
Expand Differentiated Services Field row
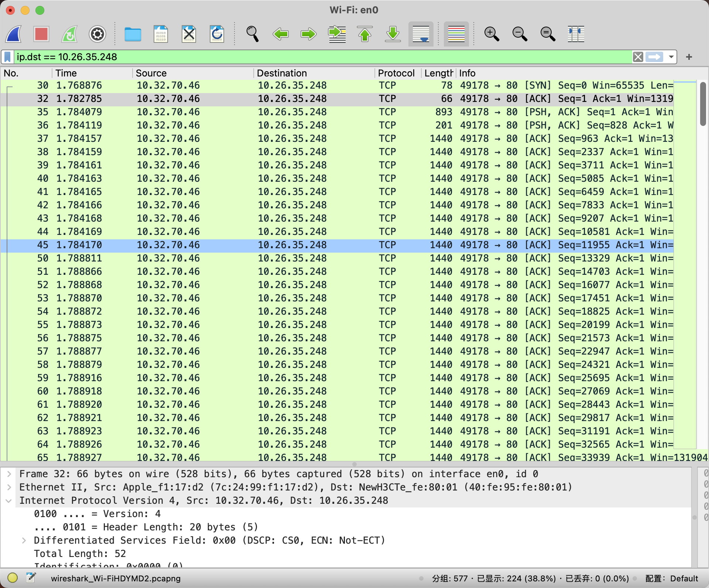pos(24,540)
